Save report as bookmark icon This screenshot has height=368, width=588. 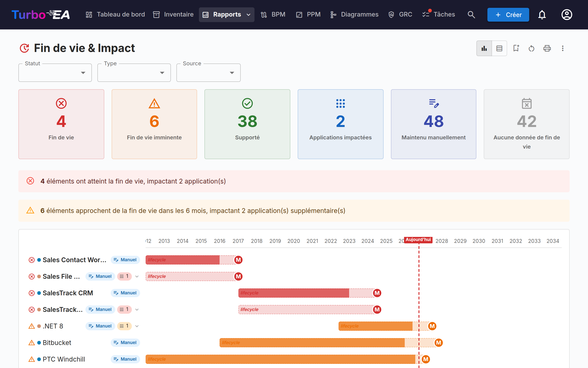pos(516,49)
